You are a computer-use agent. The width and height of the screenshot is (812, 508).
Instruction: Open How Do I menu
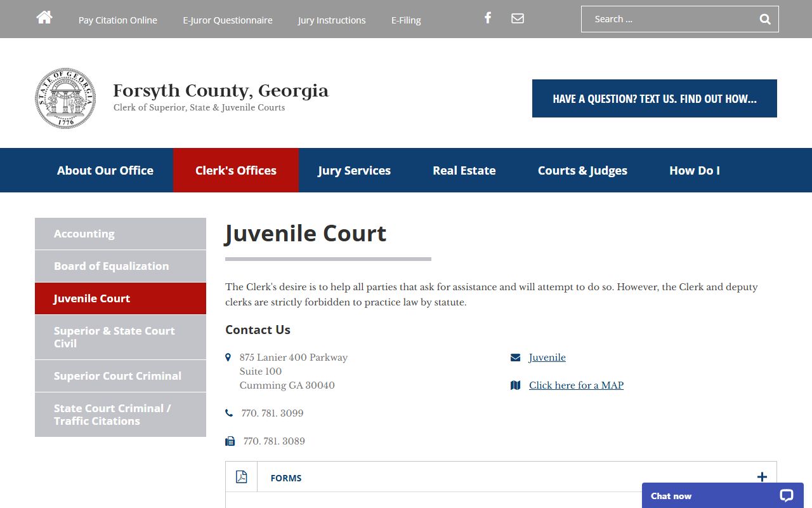[695, 170]
